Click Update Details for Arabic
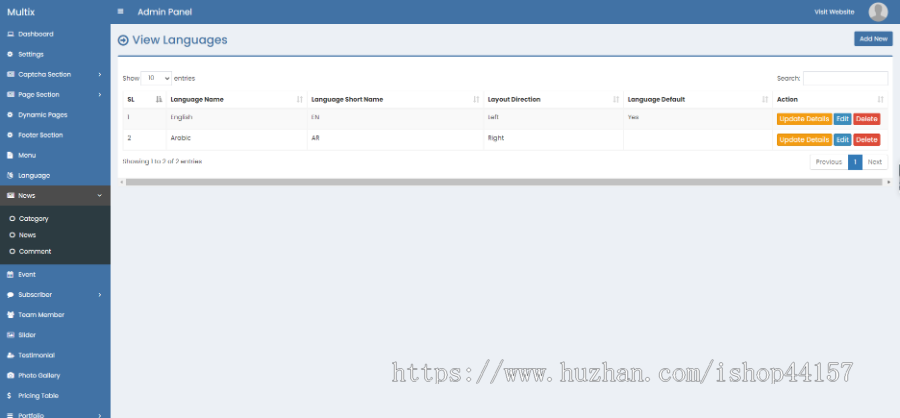Viewport: 900px width, 418px height. [x=804, y=140]
